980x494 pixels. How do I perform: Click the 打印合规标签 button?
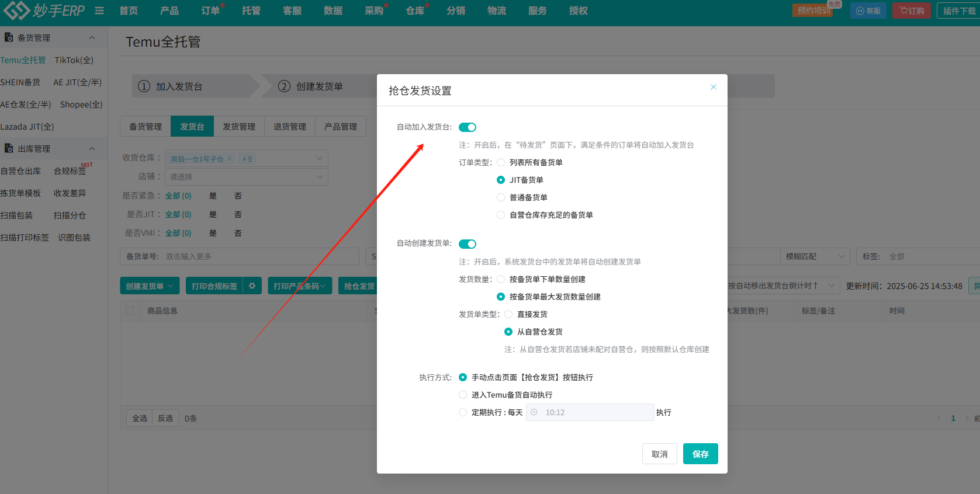[214, 286]
